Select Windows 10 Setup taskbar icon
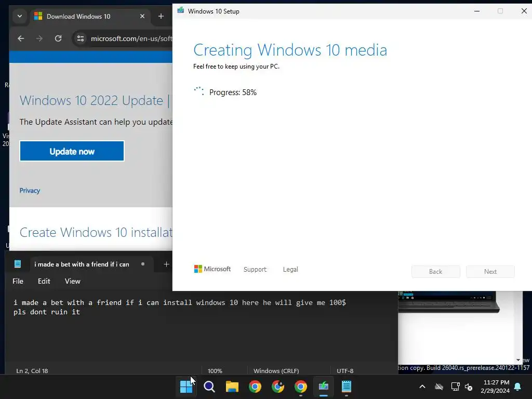532x399 pixels. (324, 387)
